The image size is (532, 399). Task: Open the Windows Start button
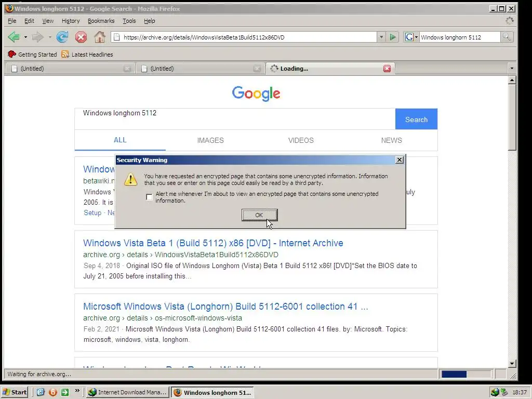click(15, 392)
